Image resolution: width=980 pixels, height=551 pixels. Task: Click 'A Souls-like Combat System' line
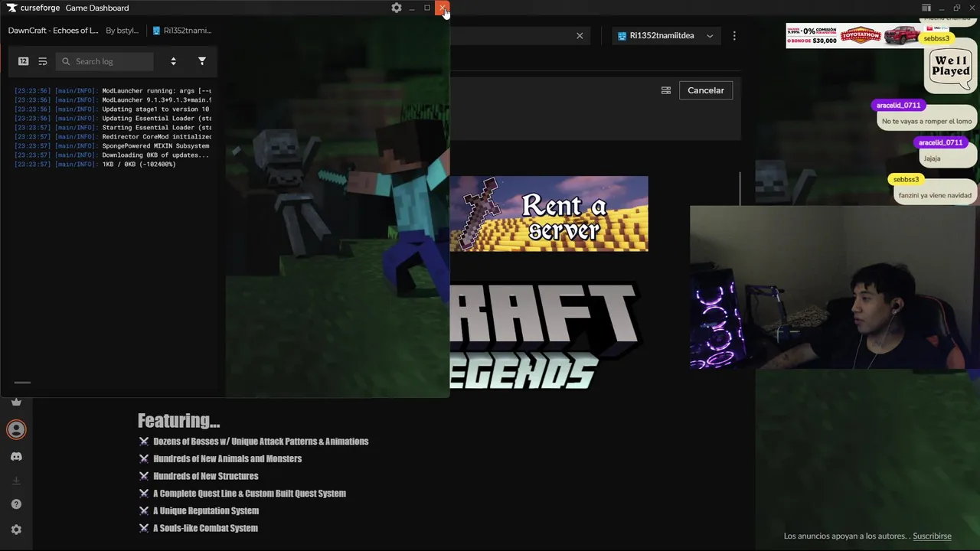pos(205,528)
